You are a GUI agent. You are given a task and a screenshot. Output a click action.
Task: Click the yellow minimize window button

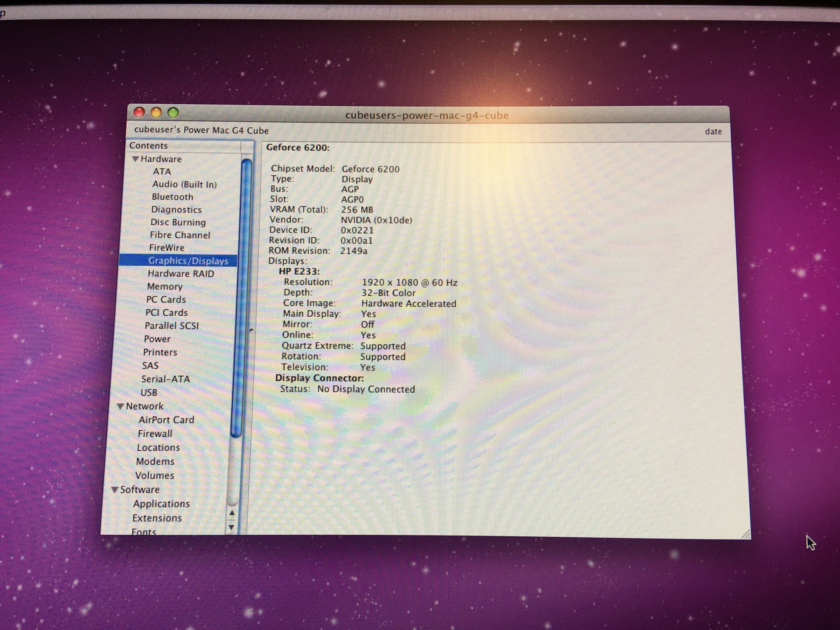[x=156, y=113]
